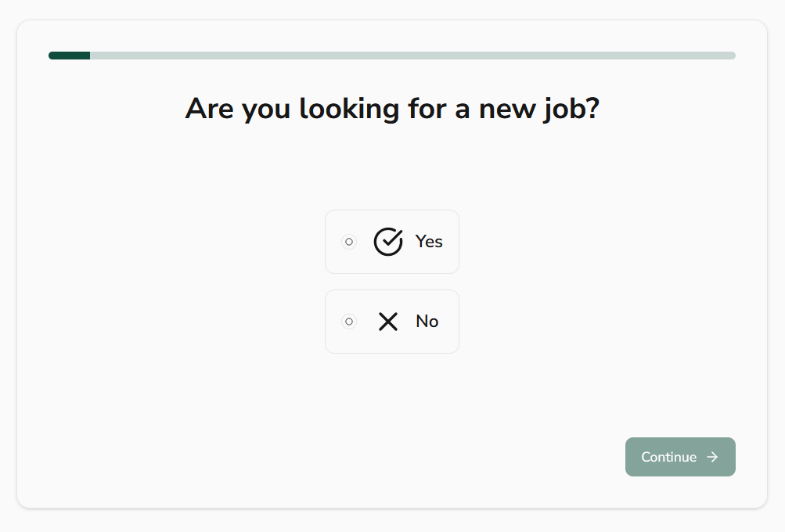Click the word "Are" in the heading
Screen dimensions: 785x532
210,109
